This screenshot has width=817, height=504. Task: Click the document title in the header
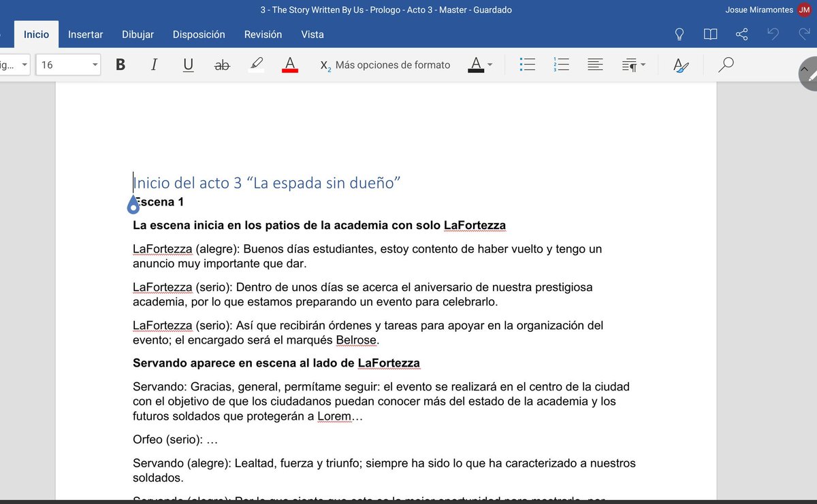386,10
